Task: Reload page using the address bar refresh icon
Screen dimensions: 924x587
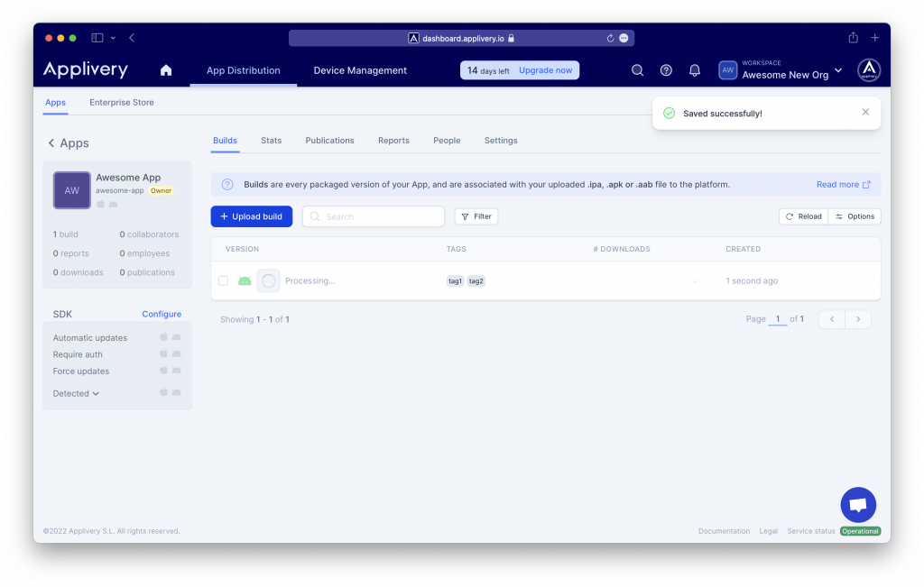Action: [610, 38]
